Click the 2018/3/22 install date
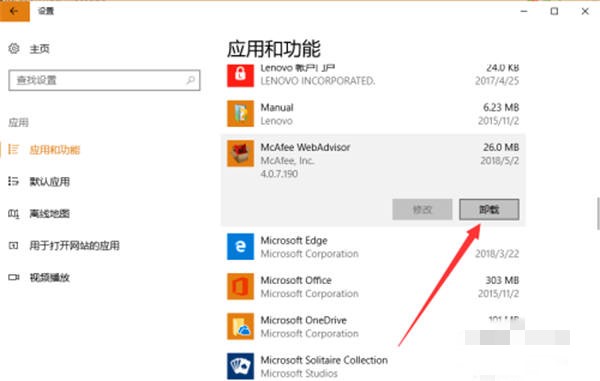600x381 pixels. coord(497,254)
